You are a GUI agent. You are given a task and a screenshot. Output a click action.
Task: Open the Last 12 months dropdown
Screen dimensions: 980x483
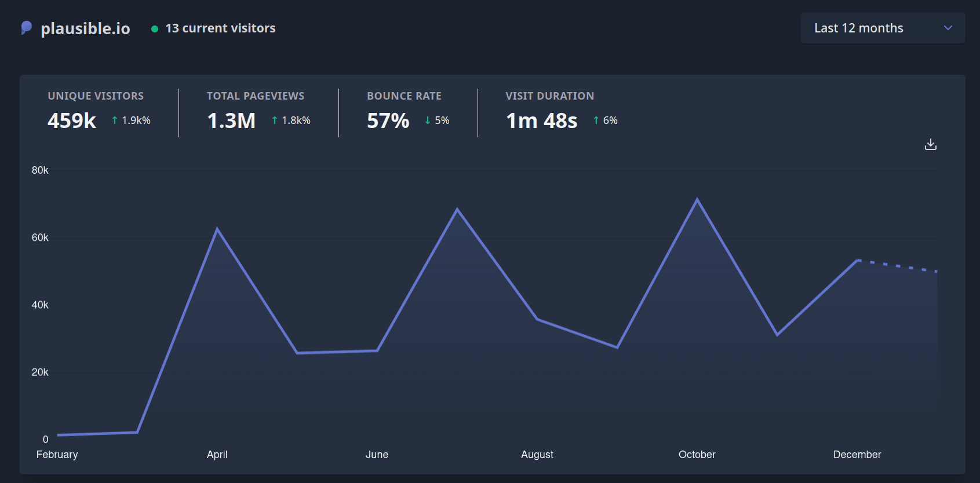pyautogui.click(x=882, y=28)
